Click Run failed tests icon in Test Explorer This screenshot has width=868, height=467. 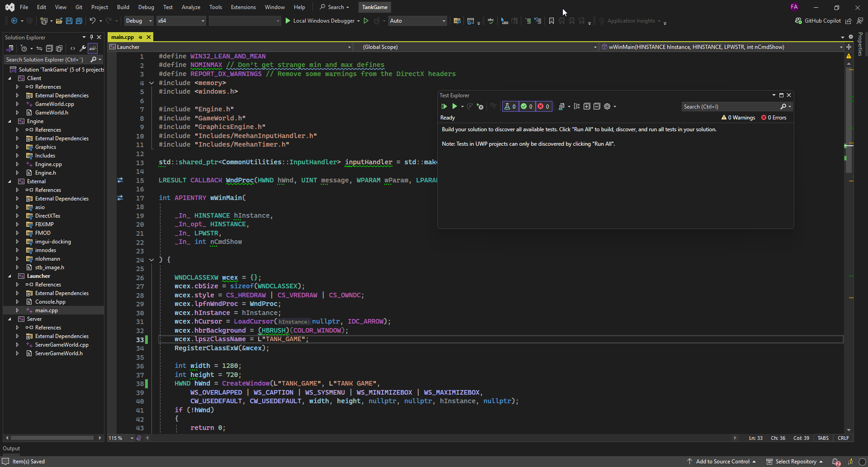click(x=480, y=106)
